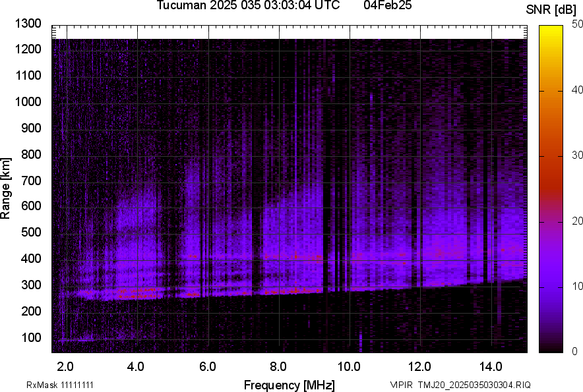The width and height of the screenshot is (583, 392).
Task: Click the '600' range tick label
Action: 31,206
